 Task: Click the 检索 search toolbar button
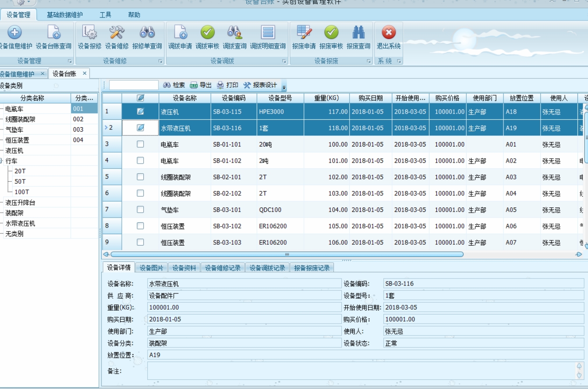click(174, 85)
